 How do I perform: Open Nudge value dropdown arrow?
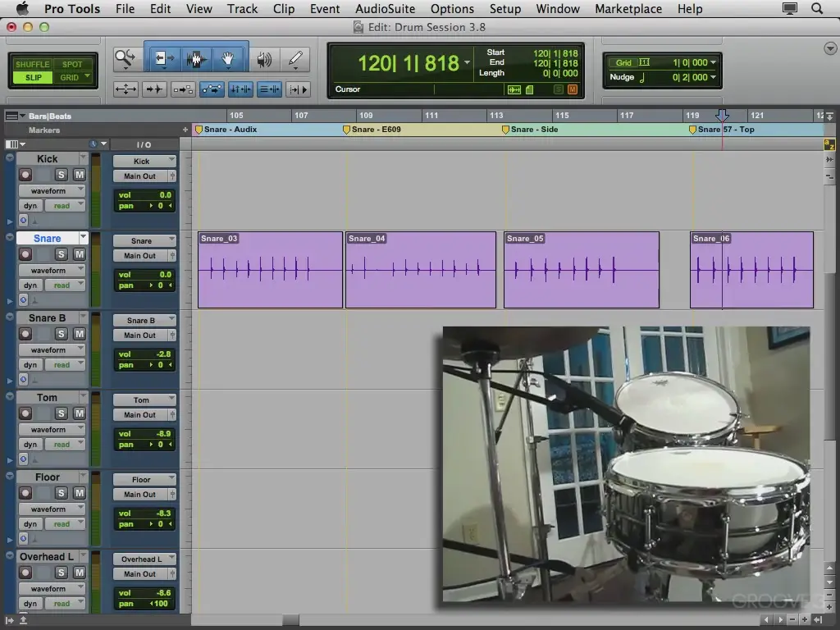[x=713, y=77]
